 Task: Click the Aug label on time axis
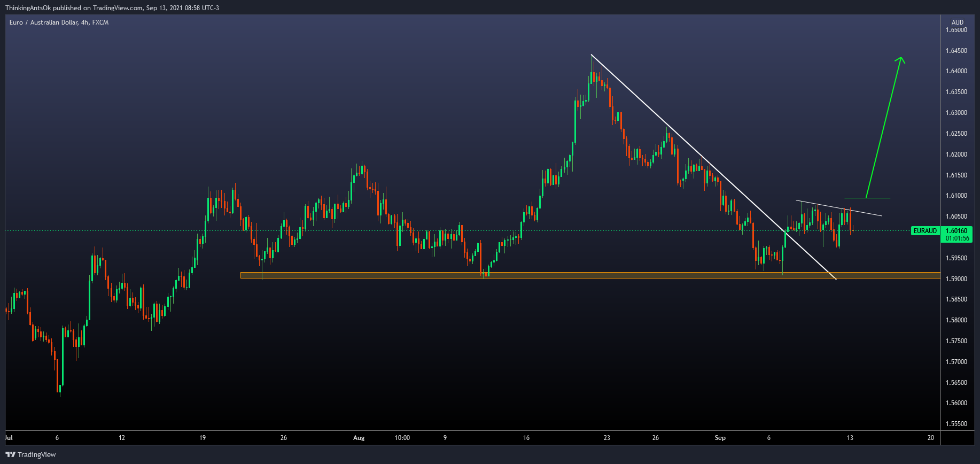tap(359, 438)
